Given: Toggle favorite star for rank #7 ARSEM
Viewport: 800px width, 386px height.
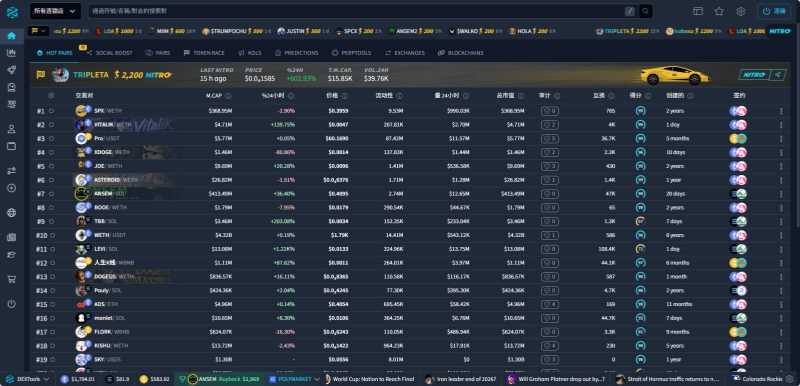Looking at the screenshot, I should pyautogui.click(x=52, y=194).
